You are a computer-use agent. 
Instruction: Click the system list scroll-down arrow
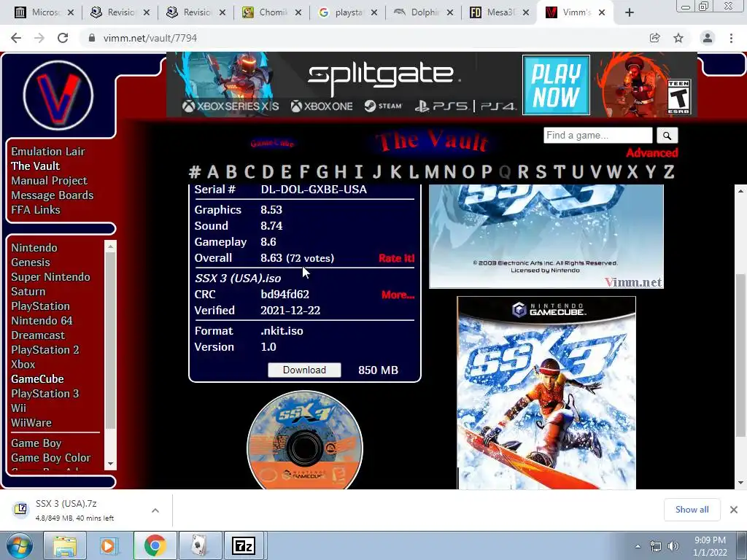[x=111, y=464]
